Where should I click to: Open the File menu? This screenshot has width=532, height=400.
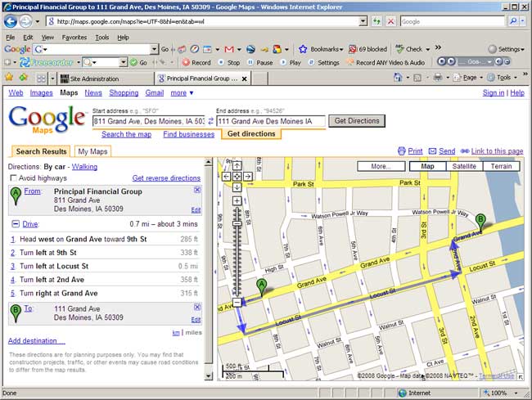pos(11,38)
